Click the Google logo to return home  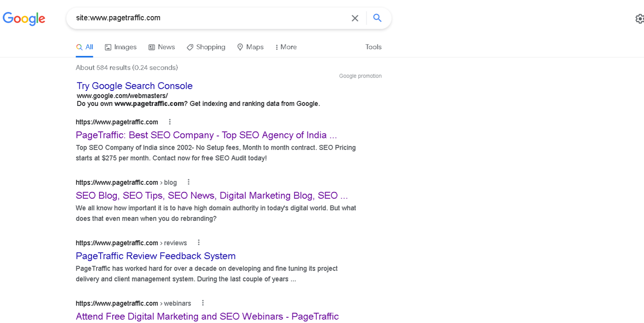[23, 18]
